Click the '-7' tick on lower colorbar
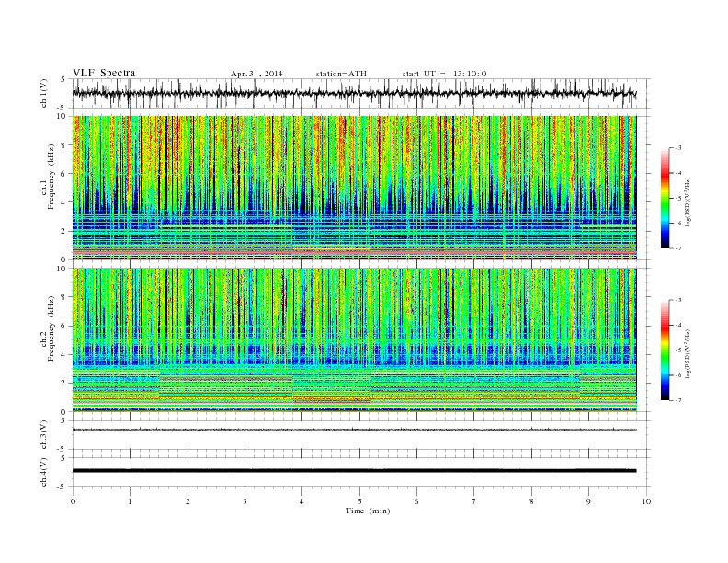The width and height of the screenshot is (728, 563). pyautogui.click(x=677, y=400)
